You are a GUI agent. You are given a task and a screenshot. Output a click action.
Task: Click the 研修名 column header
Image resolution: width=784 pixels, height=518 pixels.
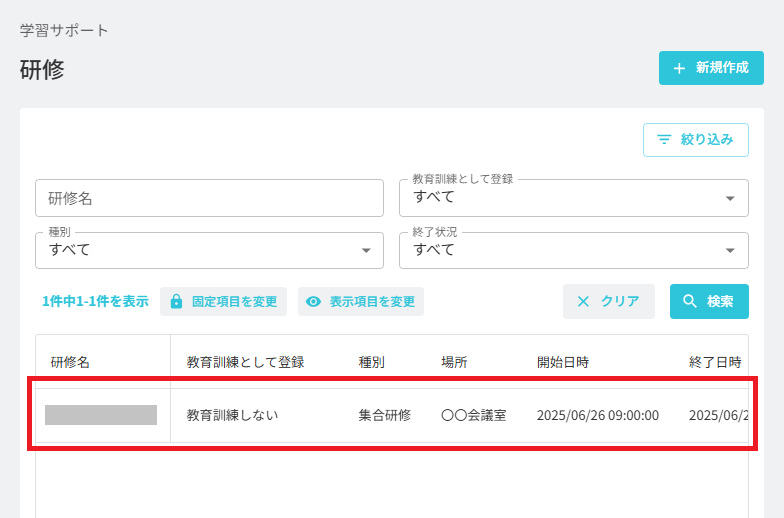[x=70, y=362]
